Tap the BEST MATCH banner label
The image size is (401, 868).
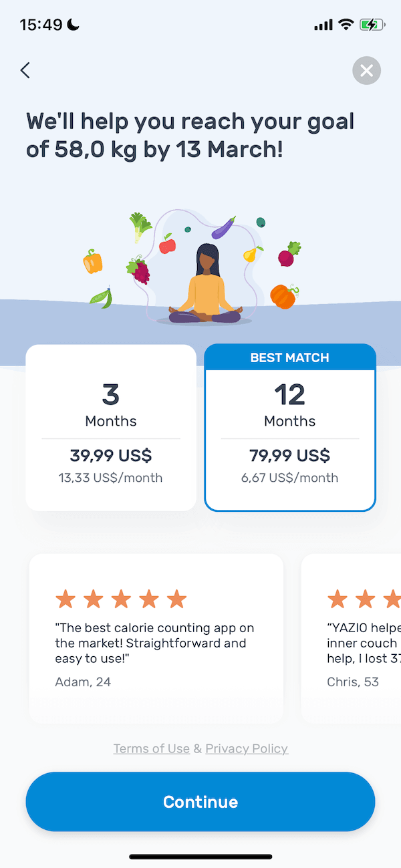pos(290,357)
